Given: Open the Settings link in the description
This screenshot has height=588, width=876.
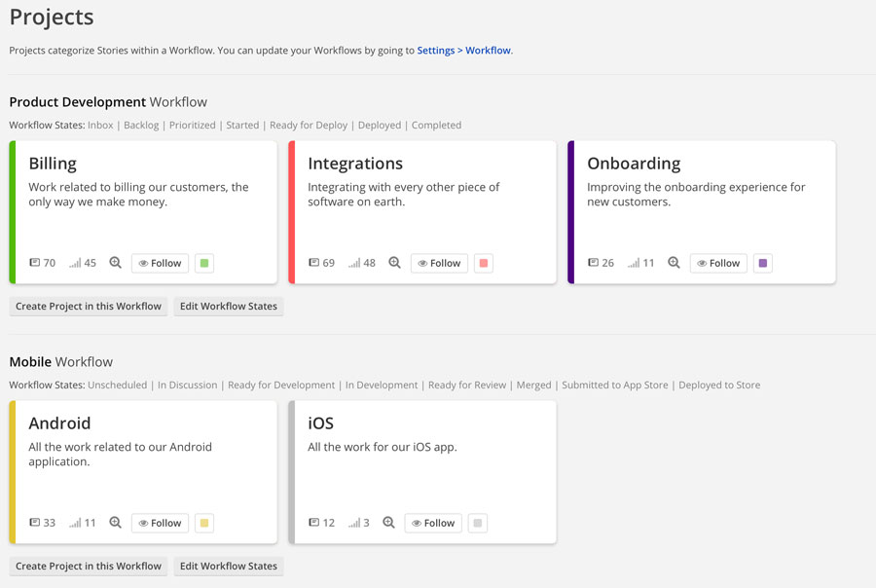Looking at the screenshot, I should point(435,50).
